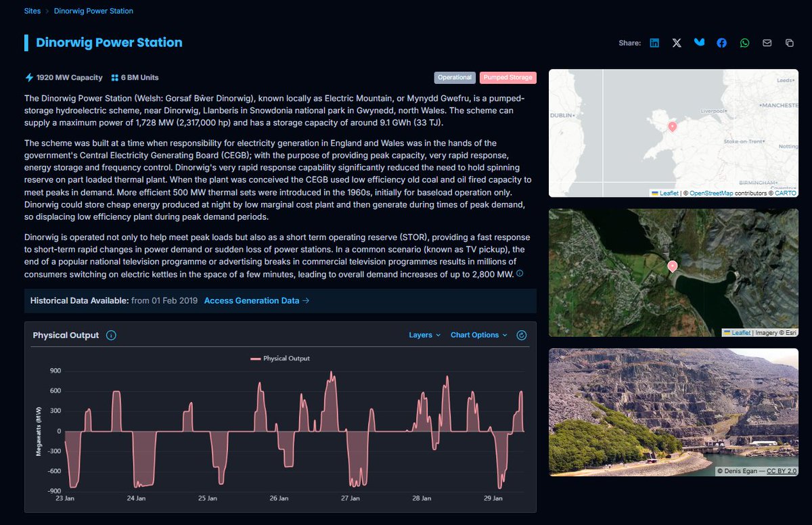Click location pin on overview map

[672, 127]
